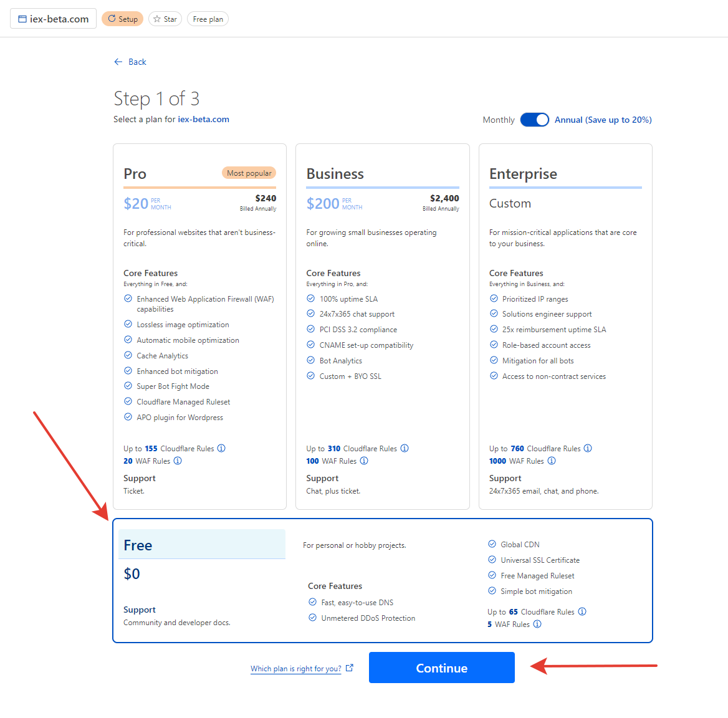Image resolution: width=728 pixels, height=718 pixels.
Task: Click info icon beside Enterprise 760 Cloudflare Rules
Action: 588,448
